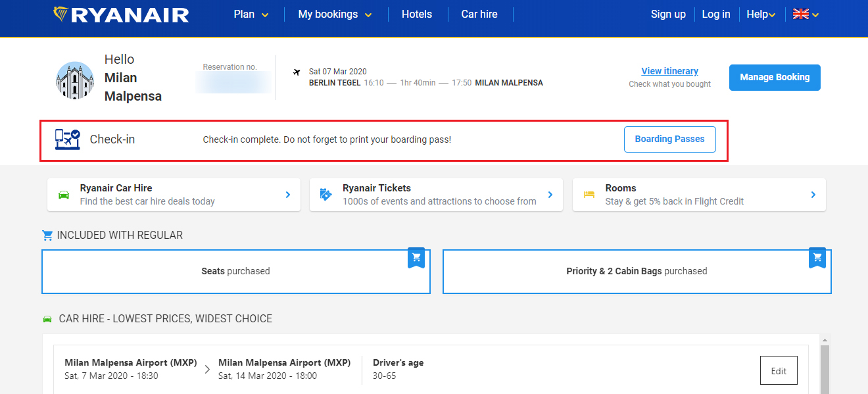Click the Rooms card title
The image size is (868, 394).
pos(621,188)
